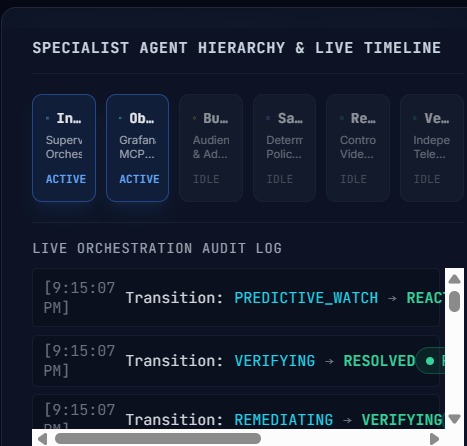
Task: Select the 'VERIFYING → RESOLVED' log entry
Action: [x=236, y=361]
